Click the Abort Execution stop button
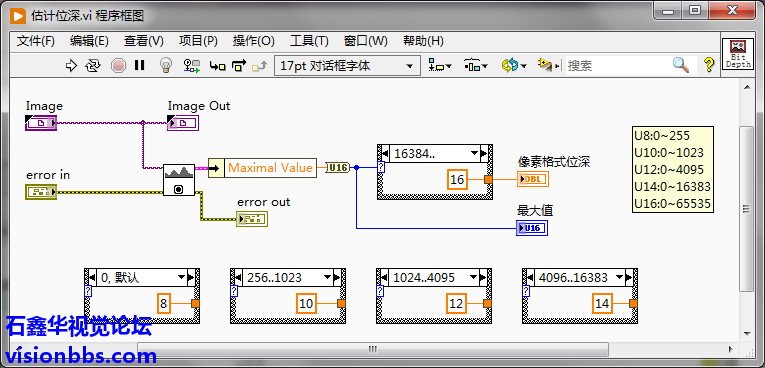Image resolution: width=765 pixels, height=368 pixels. tap(118, 65)
